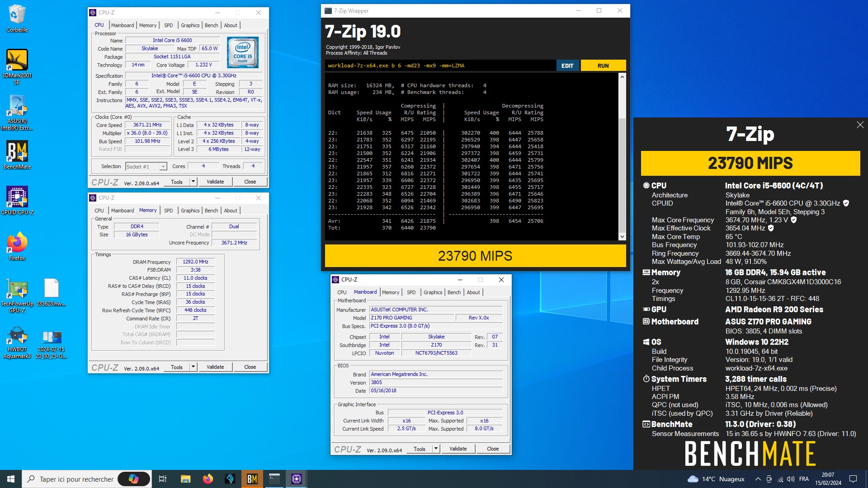
Task: Click Close button in CPU-Z Memory window
Action: click(250, 367)
